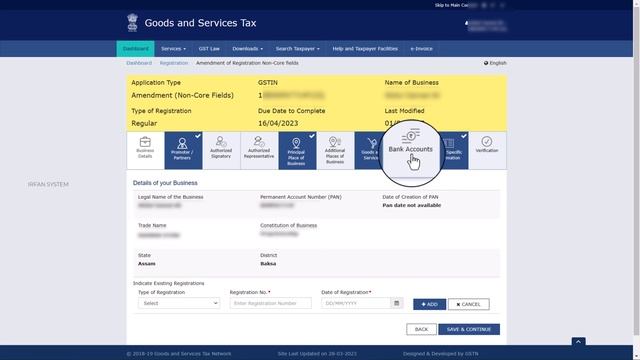Open Help and Taxpayer Facilities
This screenshot has width=640, height=360.
pyautogui.click(x=365, y=49)
